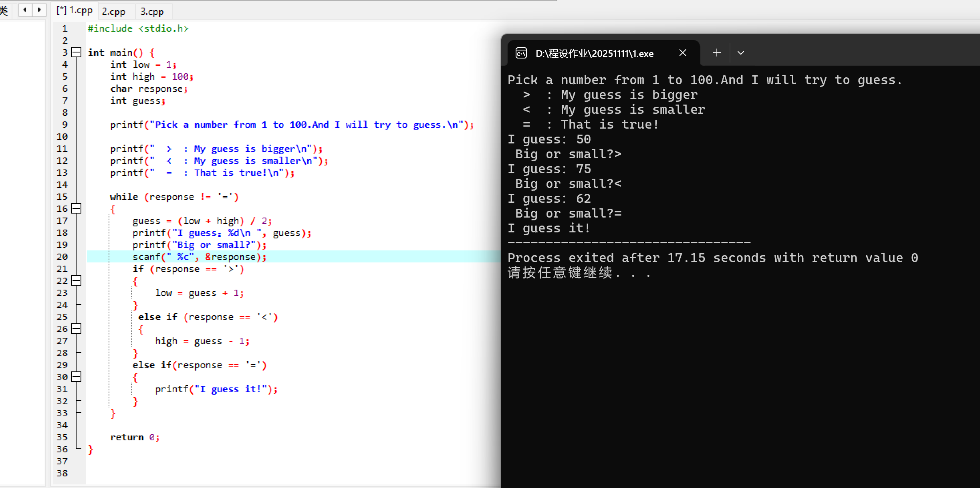The height and width of the screenshot is (488, 980).
Task: Close the 1.exe console tab
Action: 683,53
